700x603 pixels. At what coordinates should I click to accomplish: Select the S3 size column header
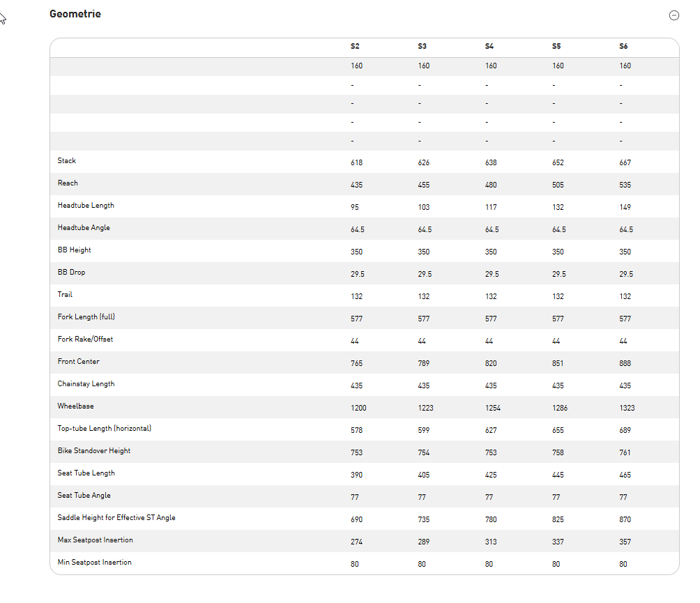(x=422, y=46)
